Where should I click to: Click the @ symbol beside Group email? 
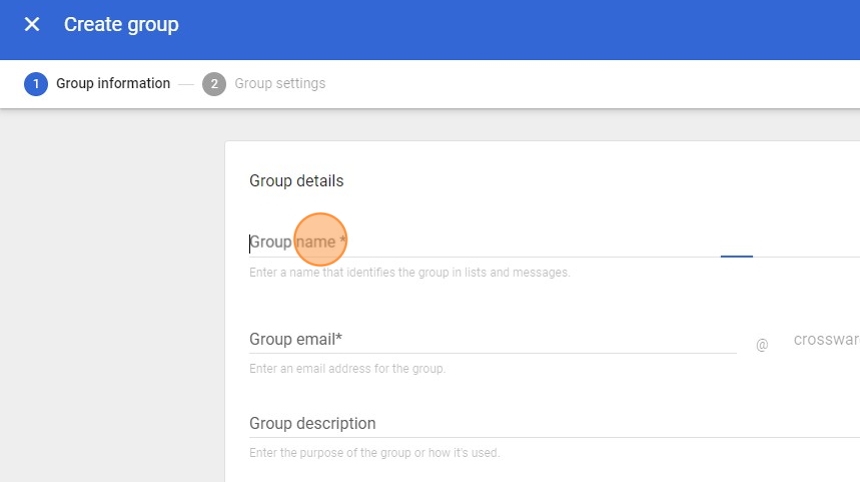[762, 345]
